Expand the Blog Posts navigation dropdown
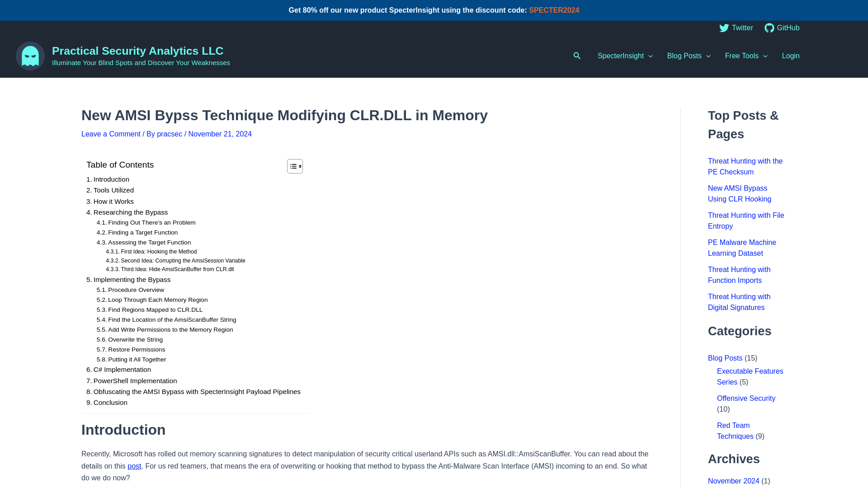The width and height of the screenshot is (868, 488). (x=689, y=56)
